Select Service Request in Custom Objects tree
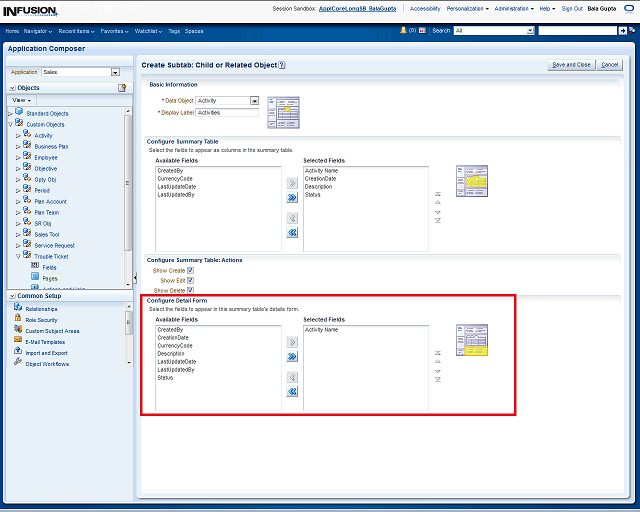 [x=54, y=245]
